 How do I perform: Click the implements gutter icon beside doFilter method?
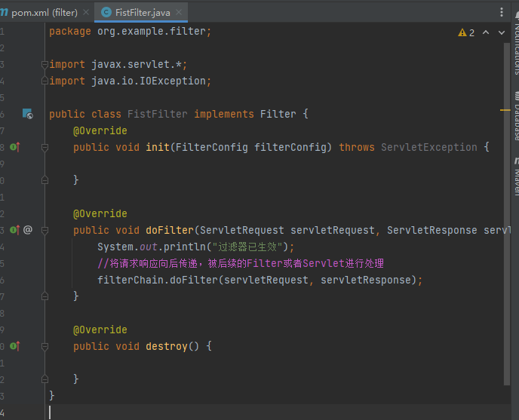[14, 230]
